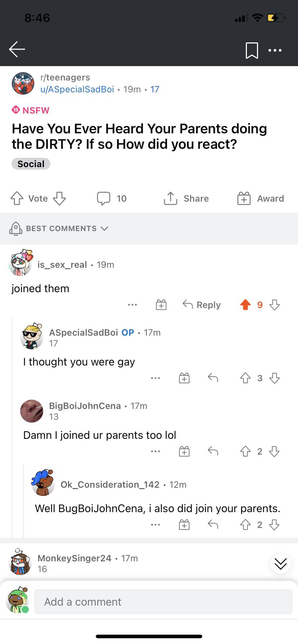Open u/ASpecialSadBoi's profile link
The width and height of the screenshot is (298, 644).
tap(78, 89)
